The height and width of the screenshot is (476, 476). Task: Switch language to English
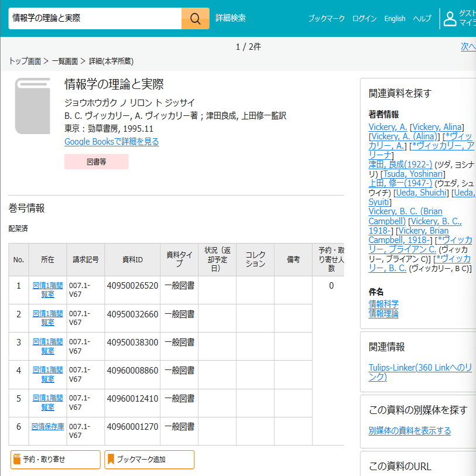[395, 19]
